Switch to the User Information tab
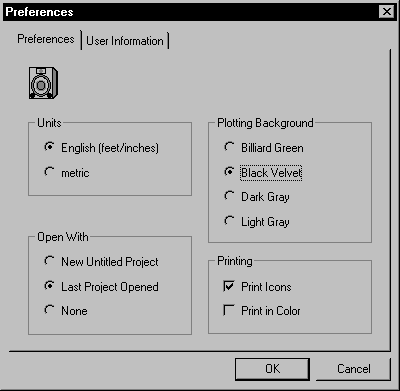The width and height of the screenshot is (400, 391). [125, 41]
